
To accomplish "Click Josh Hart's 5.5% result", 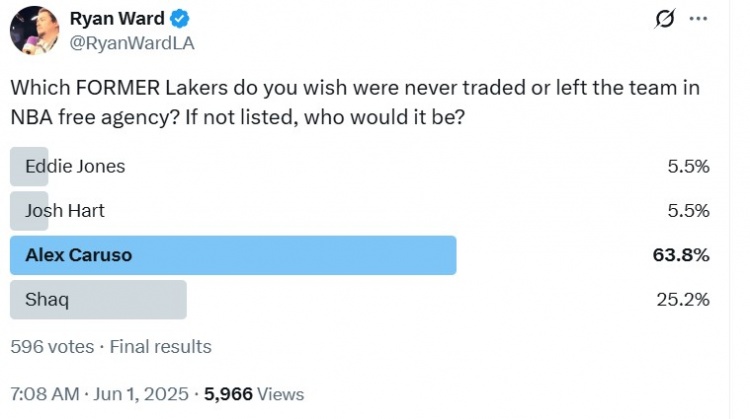I will (688, 211).
